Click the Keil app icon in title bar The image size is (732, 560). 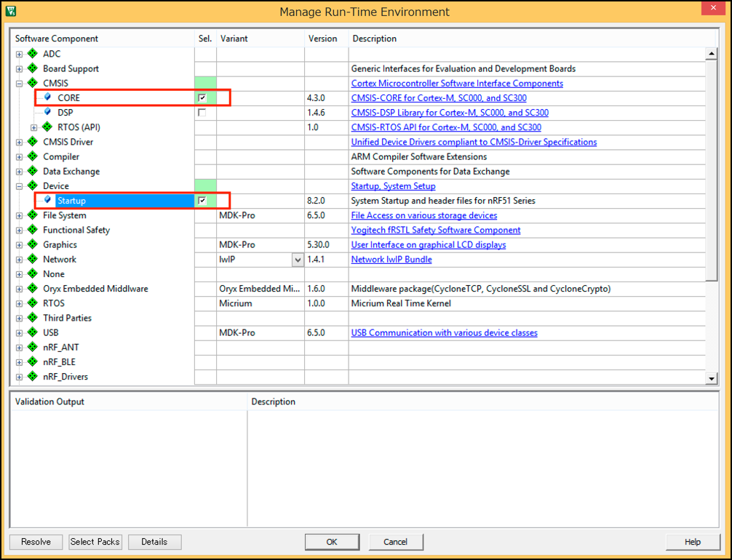(x=11, y=12)
